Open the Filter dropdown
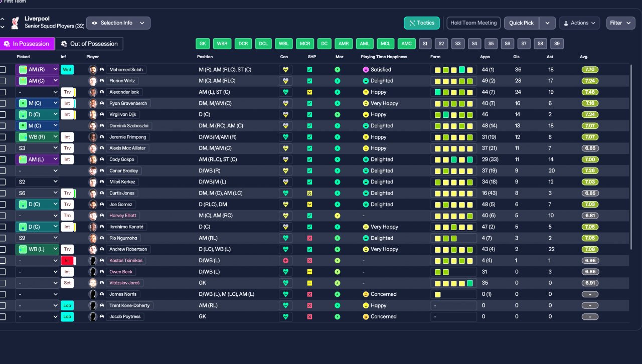 click(x=621, y=23)
